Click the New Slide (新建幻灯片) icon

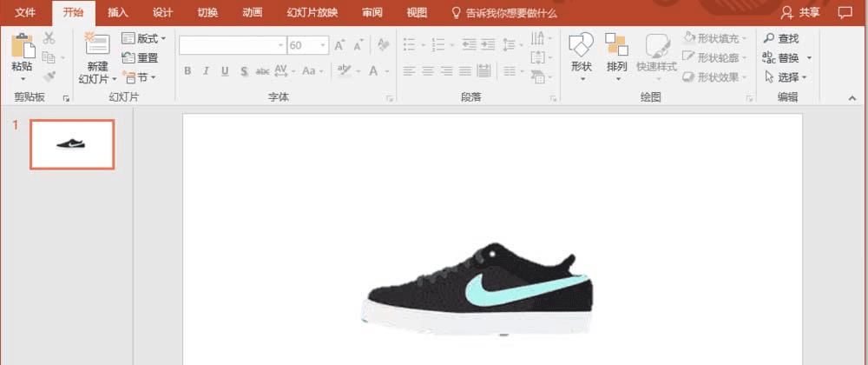point(97,45)
